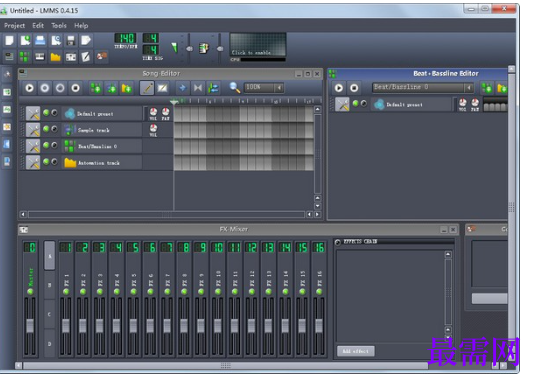Click the Default preset instrument button in Song Editor
Screen dimensions: 539x383
point(102,114)
